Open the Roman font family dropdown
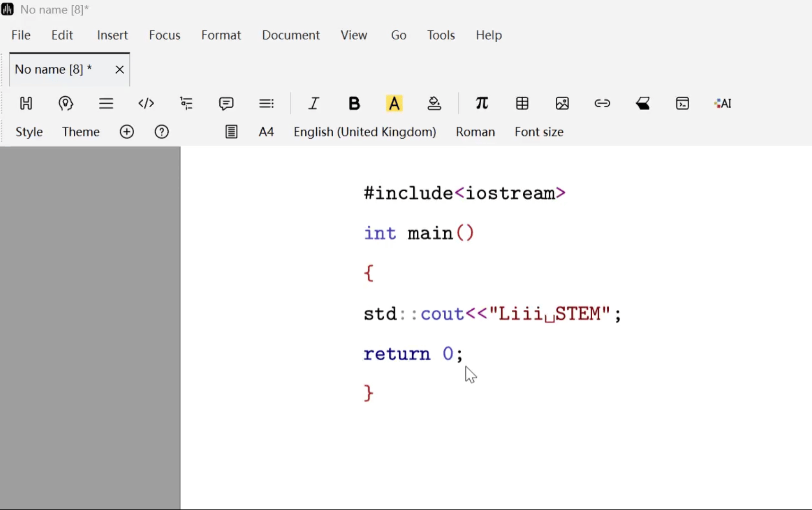The image size is (812, 510). (x=475, y=132)
